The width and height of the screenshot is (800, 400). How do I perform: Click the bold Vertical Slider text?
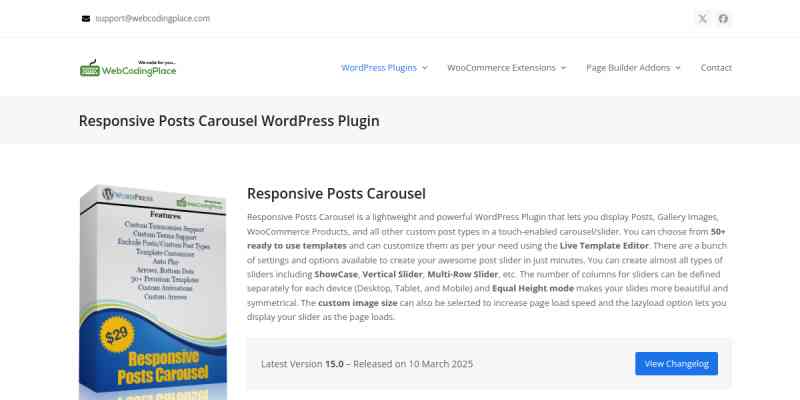click(392, 274)
